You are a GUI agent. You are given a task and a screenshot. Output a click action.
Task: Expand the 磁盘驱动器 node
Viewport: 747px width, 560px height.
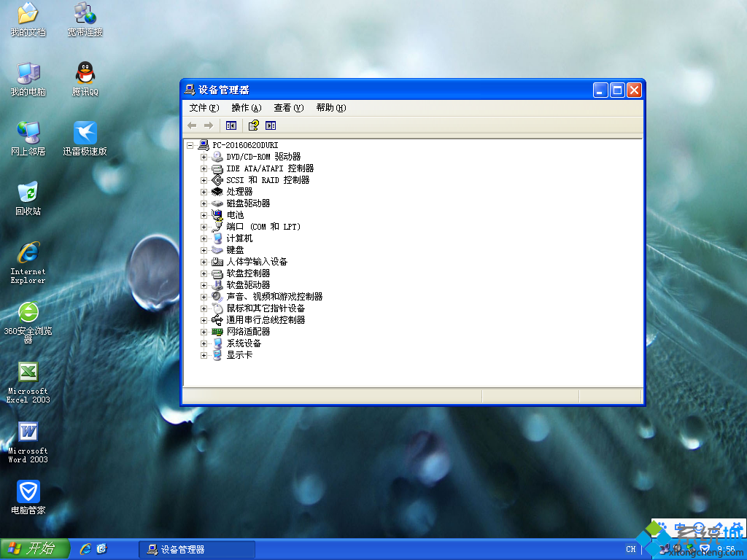[204, 203]
